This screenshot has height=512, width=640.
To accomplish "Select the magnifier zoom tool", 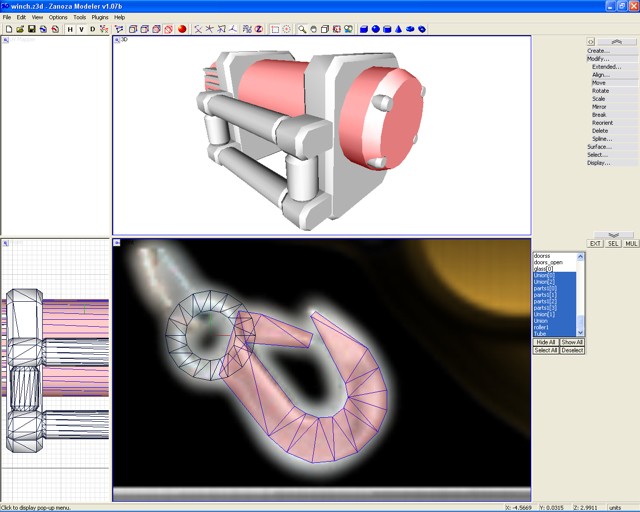I will pyautogui.click(x=301, y=29).
